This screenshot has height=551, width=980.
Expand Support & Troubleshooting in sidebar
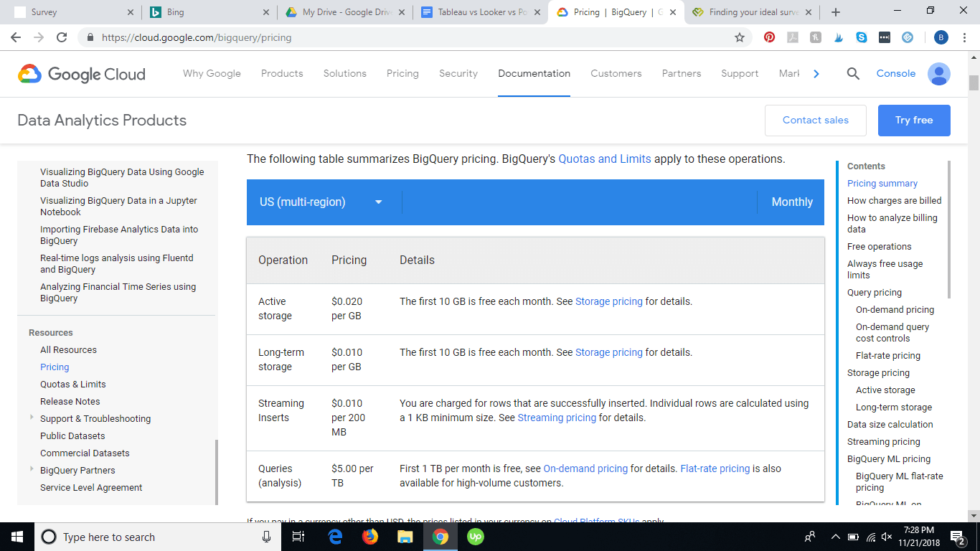(x=32, y=417)
